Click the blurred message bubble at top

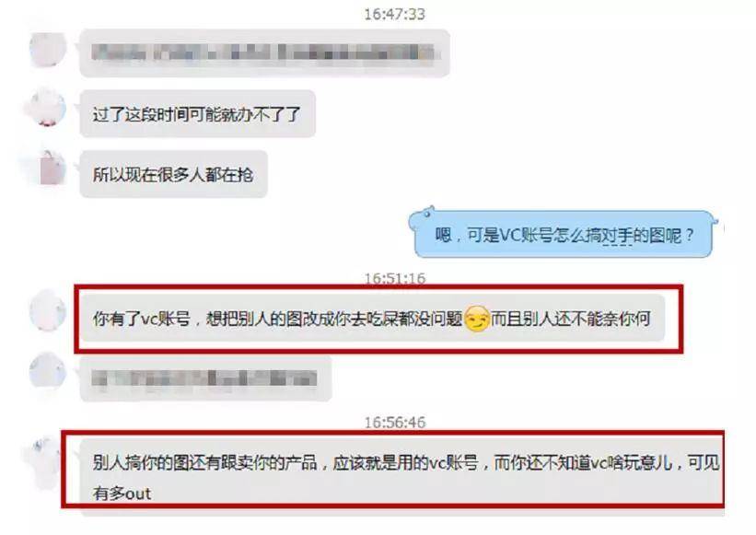[264, 52]
